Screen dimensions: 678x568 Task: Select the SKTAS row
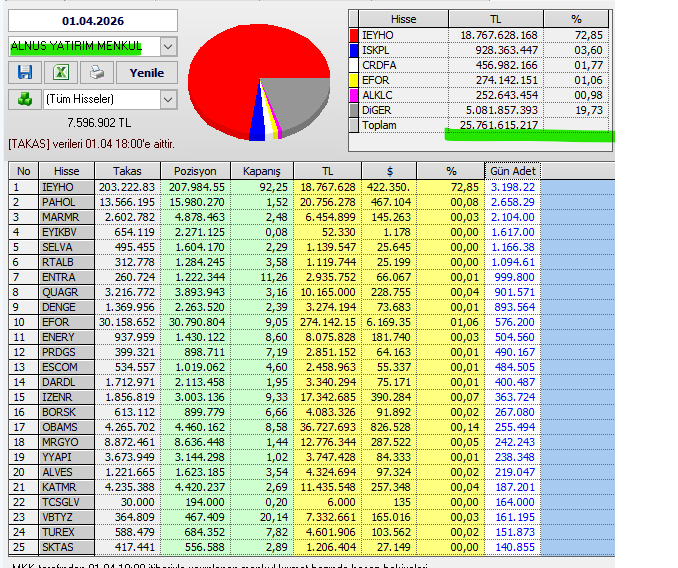tap(311, 547)
